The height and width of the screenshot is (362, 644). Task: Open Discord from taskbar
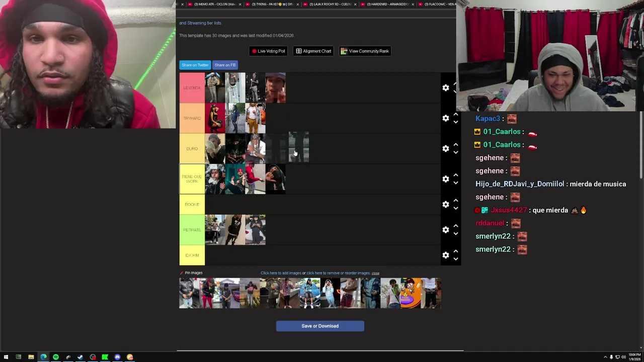click(x=117, y=357)
